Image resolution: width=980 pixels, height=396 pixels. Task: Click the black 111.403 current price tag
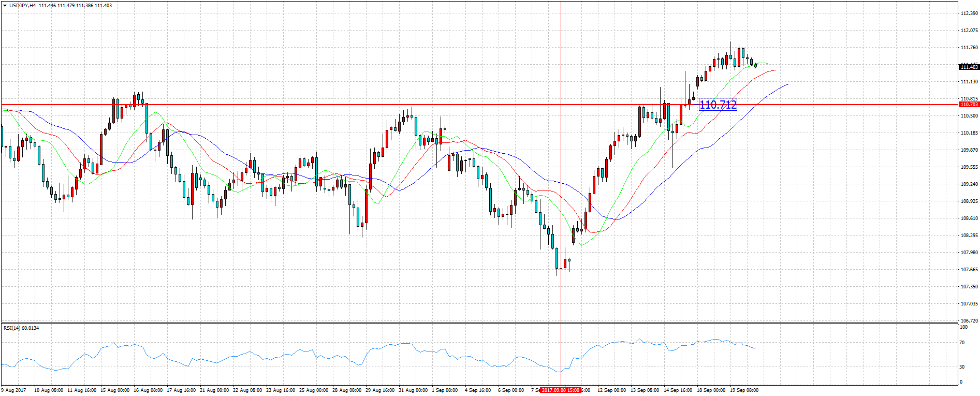(969, 67)
